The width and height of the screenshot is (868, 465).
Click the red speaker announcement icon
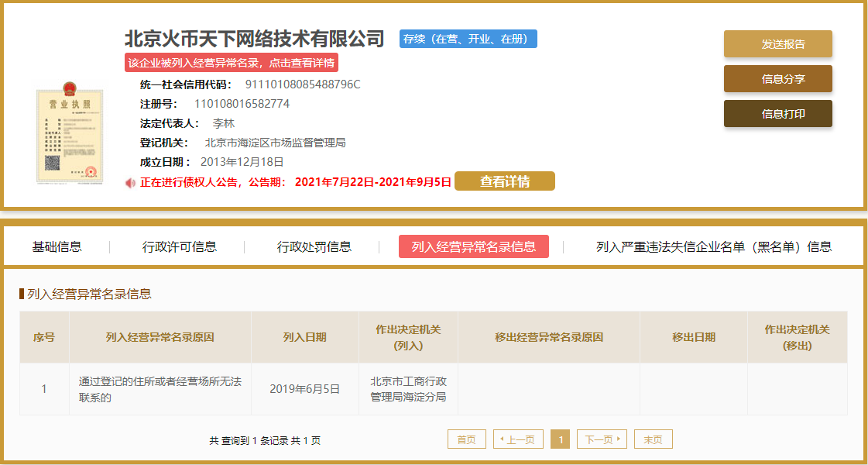coord(130,182)
